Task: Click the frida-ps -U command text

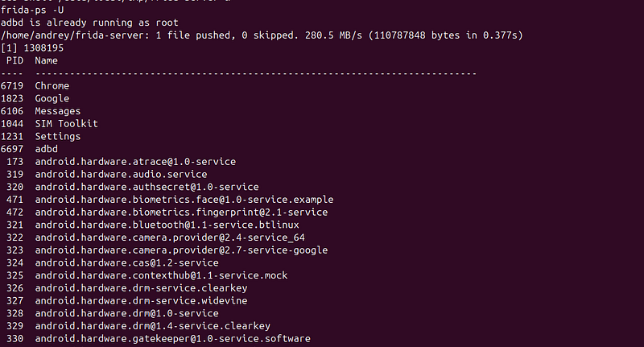Action: (32, 10)
